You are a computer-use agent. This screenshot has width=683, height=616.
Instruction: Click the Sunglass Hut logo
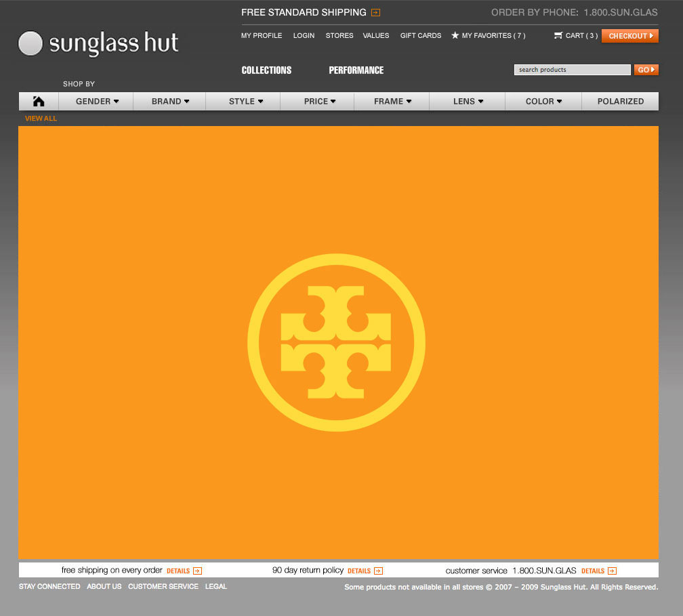[x=99, y=43]
